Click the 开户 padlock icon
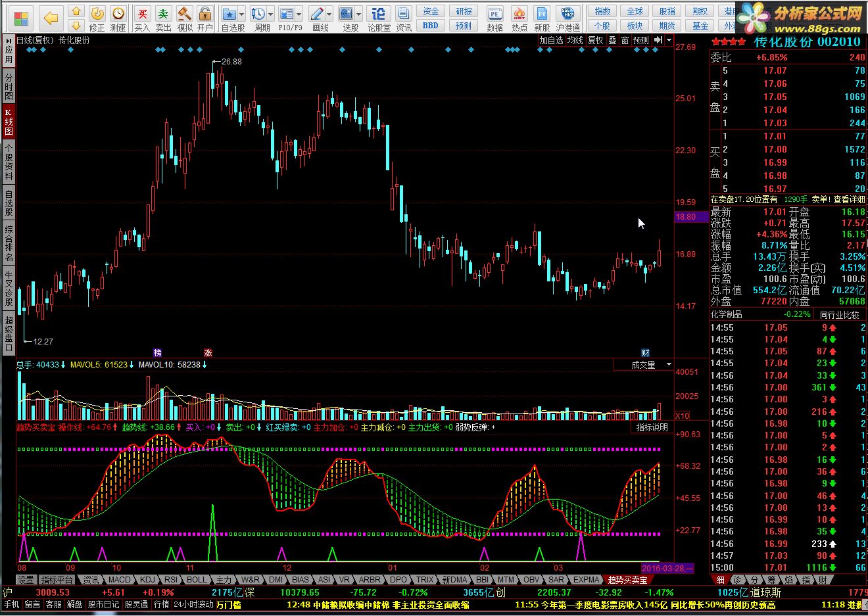 205,13
